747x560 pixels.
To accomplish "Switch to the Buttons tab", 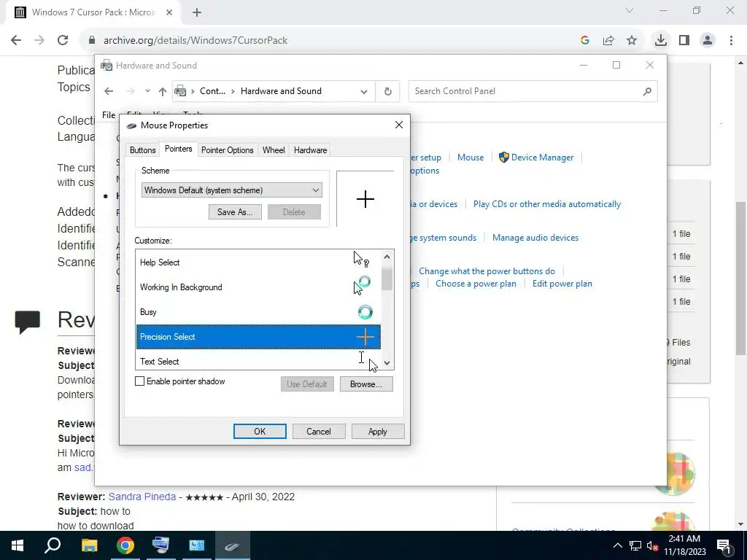I will tap(142, 150).
